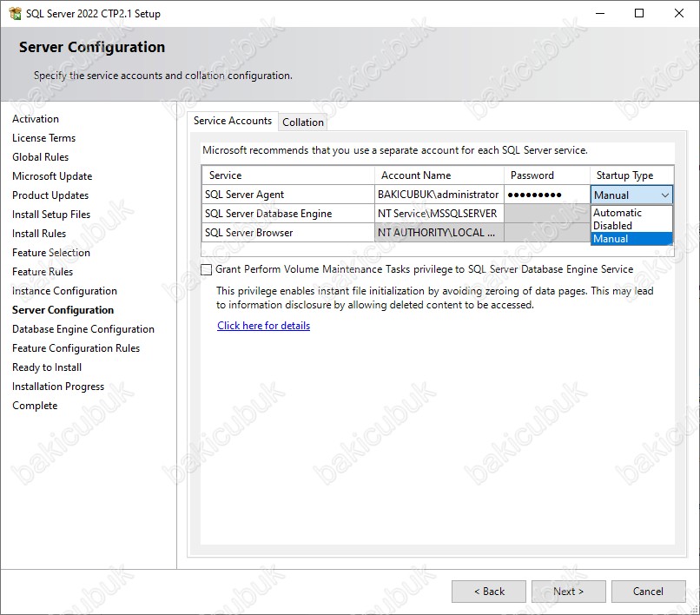Click Complete in the step list
The height and width of the screenshot is (615, 700).
[x=35, y=406]
